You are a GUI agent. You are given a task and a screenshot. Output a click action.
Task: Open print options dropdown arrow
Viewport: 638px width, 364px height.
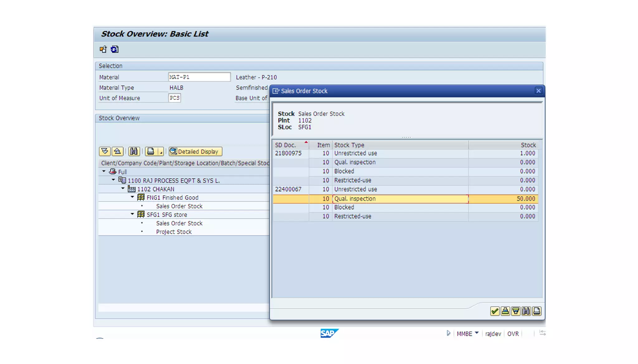pyautogui.click(x=161, y=152)
